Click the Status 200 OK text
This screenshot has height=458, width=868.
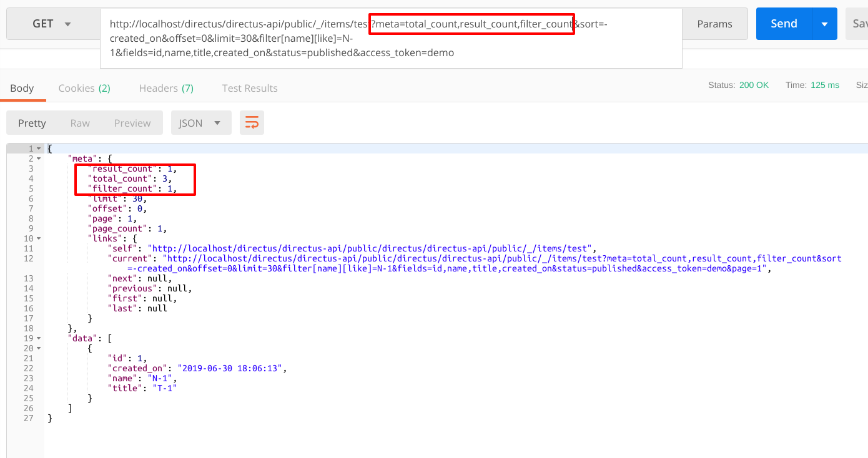[x=739, y=85]
